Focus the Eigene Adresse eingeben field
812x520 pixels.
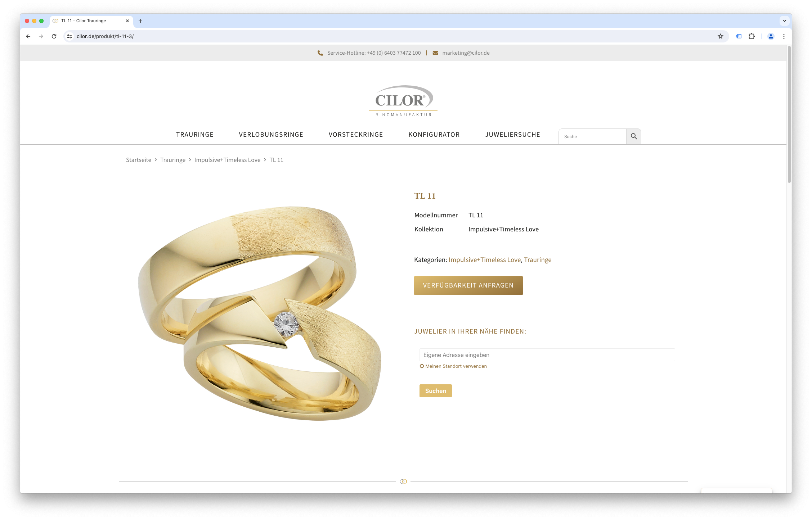(547, 355)
